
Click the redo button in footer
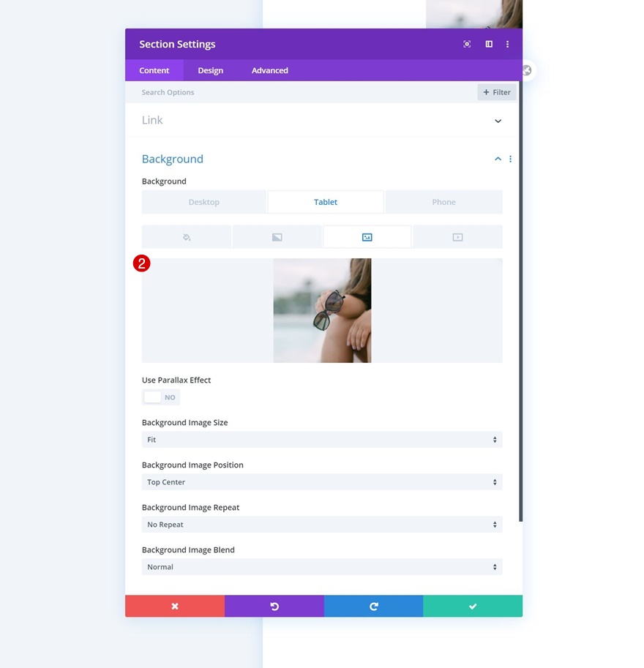374,606
